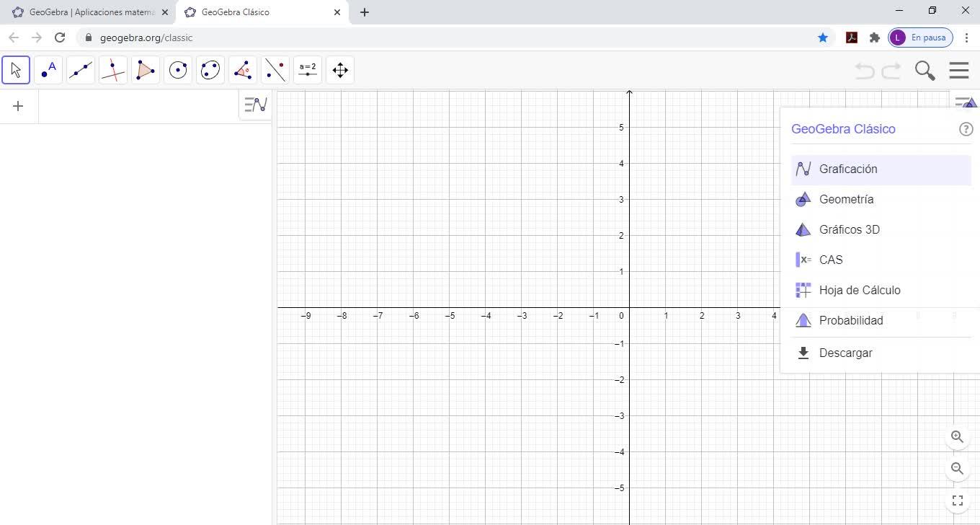Enter fullscreen mode for the graph

click(957, 500)
